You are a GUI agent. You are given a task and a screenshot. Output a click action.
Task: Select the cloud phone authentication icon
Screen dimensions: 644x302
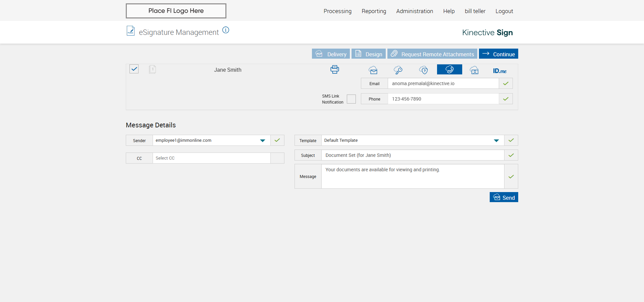click(449, 69)
